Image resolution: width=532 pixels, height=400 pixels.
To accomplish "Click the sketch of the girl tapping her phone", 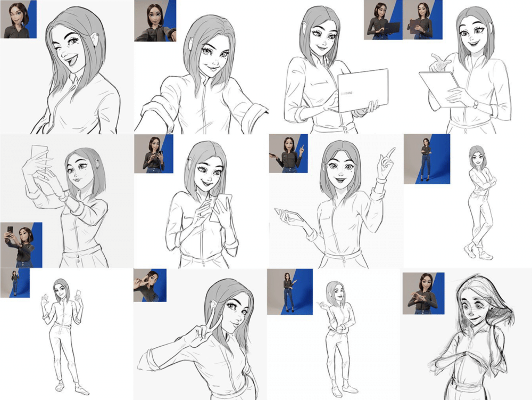I will click(x=202, y=208).
